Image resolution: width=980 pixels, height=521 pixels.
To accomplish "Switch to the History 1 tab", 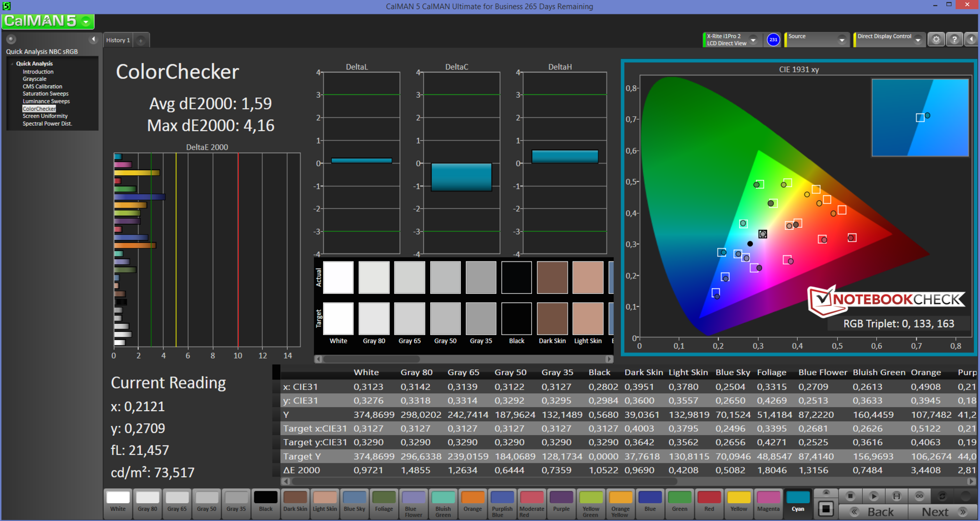I will tap(118, 40).
